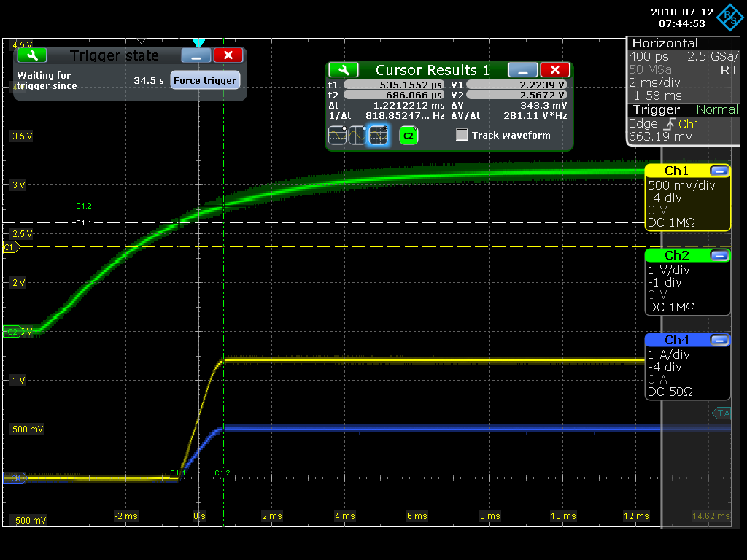Minimize the Cursor Results 1 box
This screenshot has width=747, height=560.
pyautogui.click(x=522, y=70)
